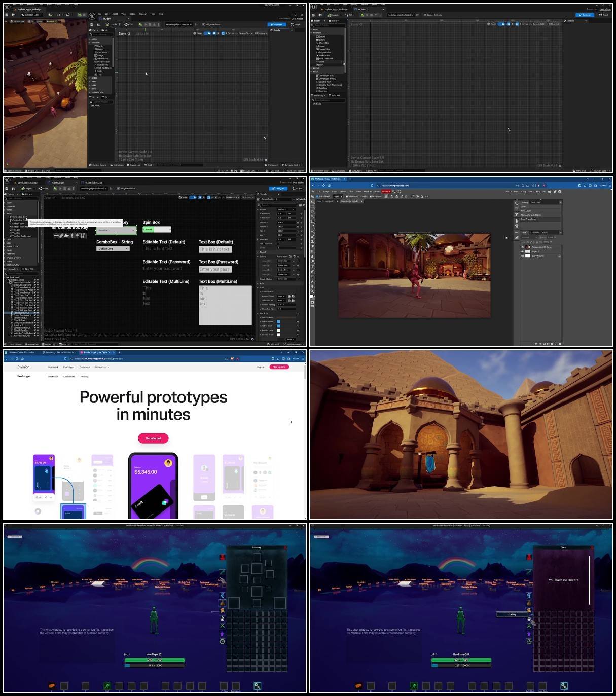The height and width of the screenshot is (696, 616).
Task: Click the Sign in link on InVision
Action: point(261,367)
